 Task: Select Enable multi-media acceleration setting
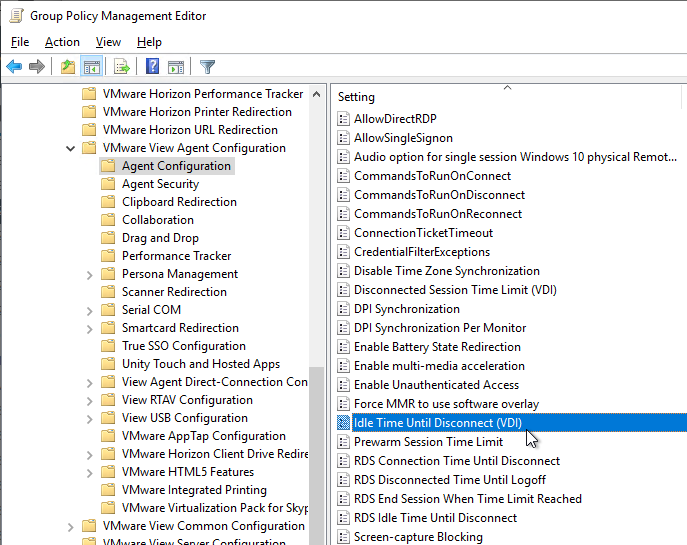pos(439,366)
